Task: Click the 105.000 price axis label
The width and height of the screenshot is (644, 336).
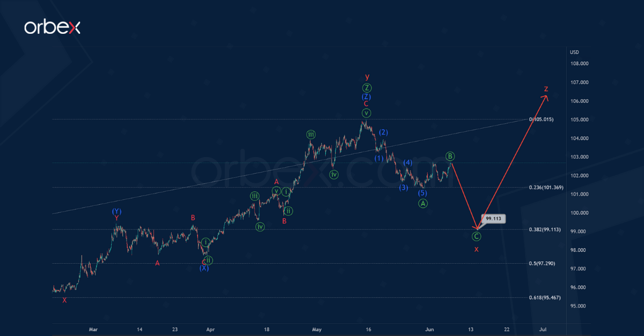Action: pos(580,120)
